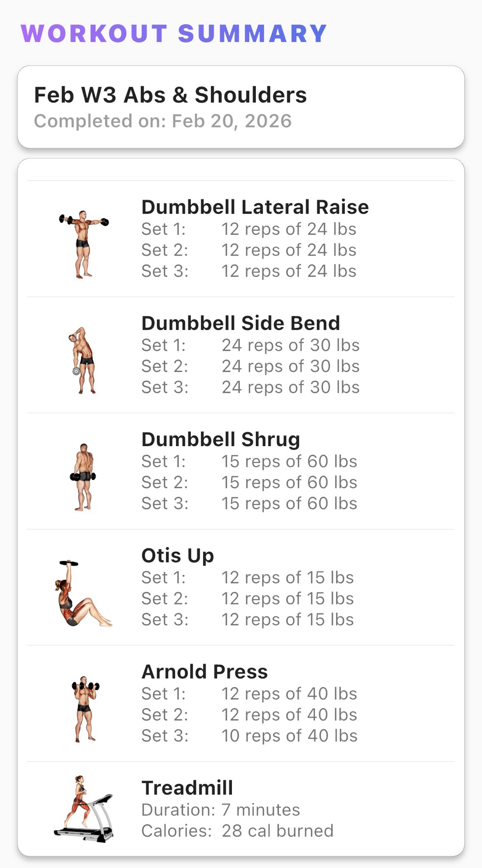Click the Arnold Press heading
The width and height of the screenshot is (482, 868).
(205, 672)
